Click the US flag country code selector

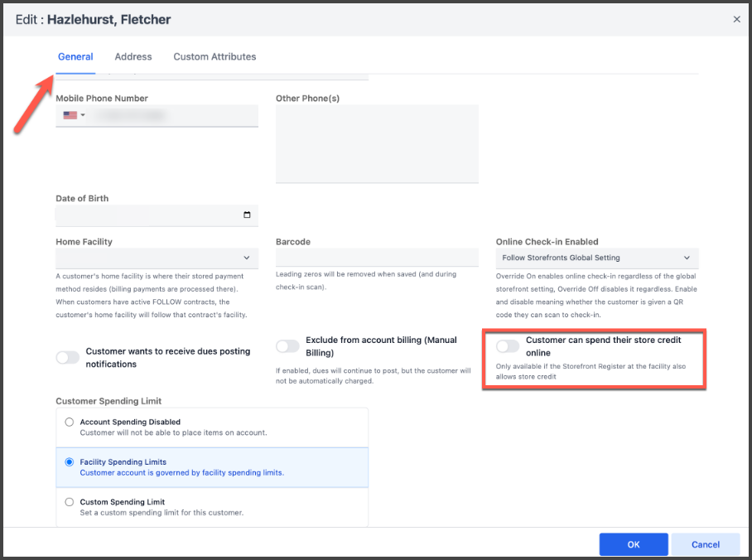(72, 115)
